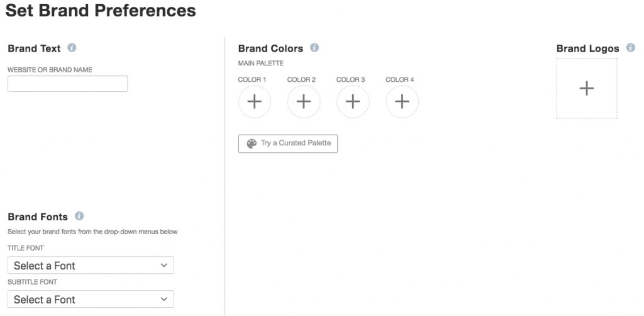Click the Brand Text info icon
This screenshot has height=316, width=644.
pyautogui.click(x=72, y=48)
